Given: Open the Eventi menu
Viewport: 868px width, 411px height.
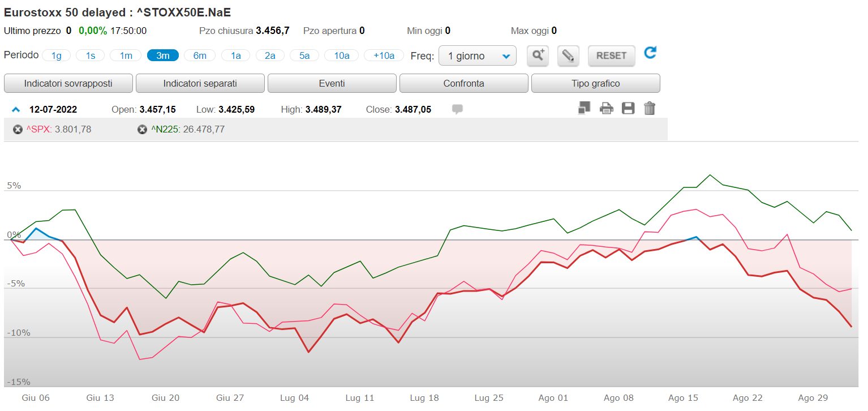Looking at the screenshot, I should (332, 83).
